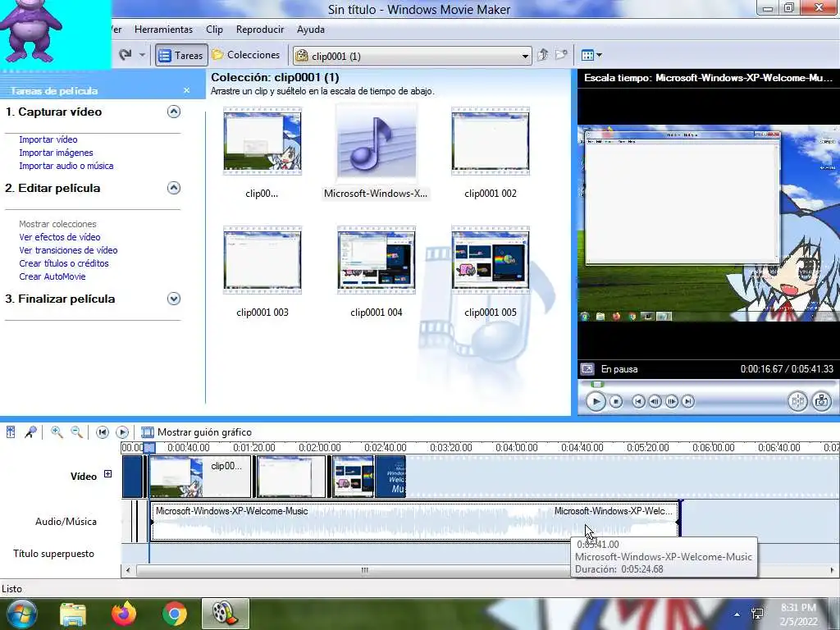Select the clip0001 004 thumbnail
Image resolution: width=840 pixels, height=630 pixels.
pos(376,260)
